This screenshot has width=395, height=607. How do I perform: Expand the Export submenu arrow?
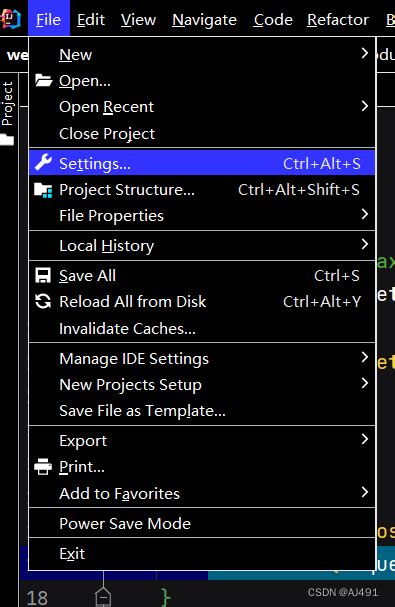click(x=364, y=439)
